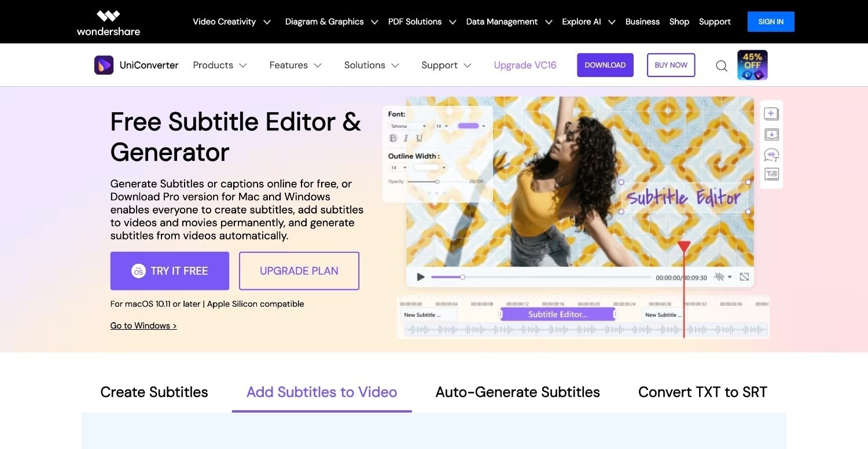Click the 20/100 opacity value
This screenshot has height=449, width=868.
[476, 182]
